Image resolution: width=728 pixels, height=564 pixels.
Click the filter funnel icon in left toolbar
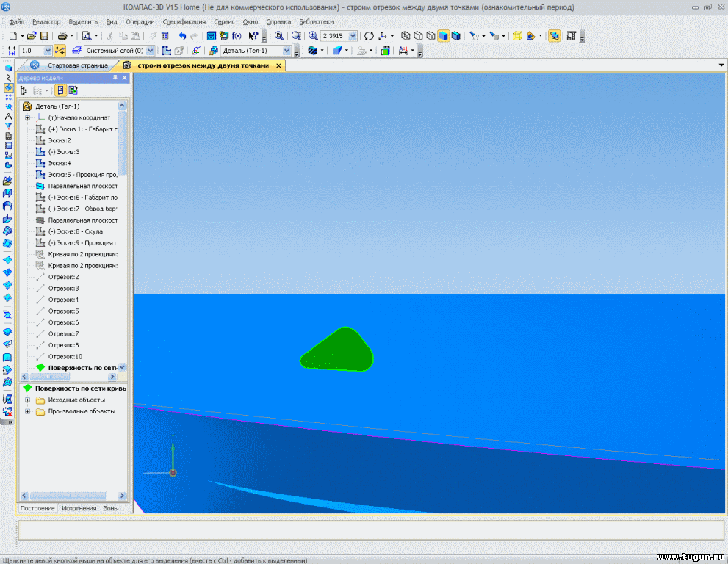tap(8, 126)
